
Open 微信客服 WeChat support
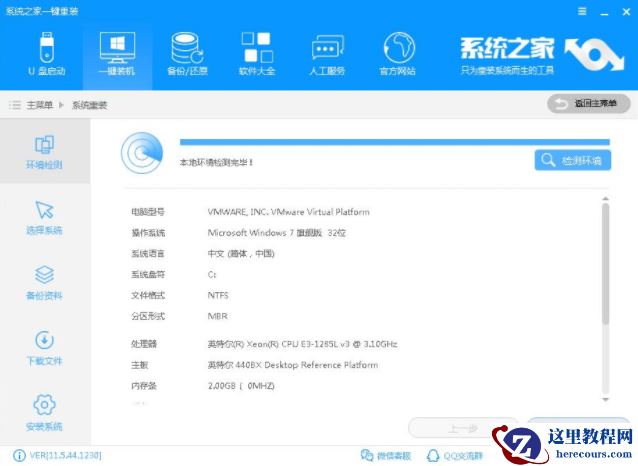coord(386,455)
